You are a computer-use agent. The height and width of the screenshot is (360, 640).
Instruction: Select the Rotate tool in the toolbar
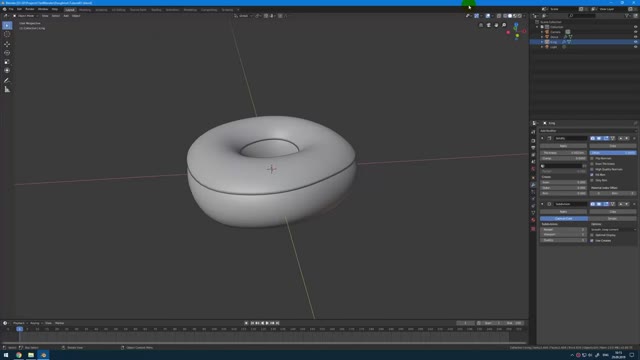coord(7,53)
